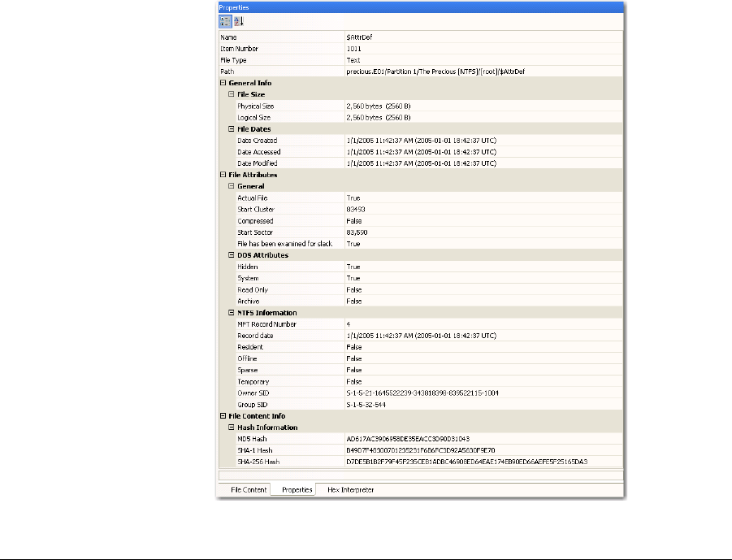
Task: Open the File Content tab
Action: coord(249,490)
